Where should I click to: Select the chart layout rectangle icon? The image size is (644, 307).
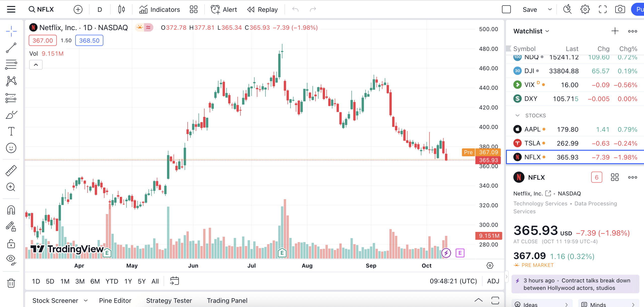point(506,10)
